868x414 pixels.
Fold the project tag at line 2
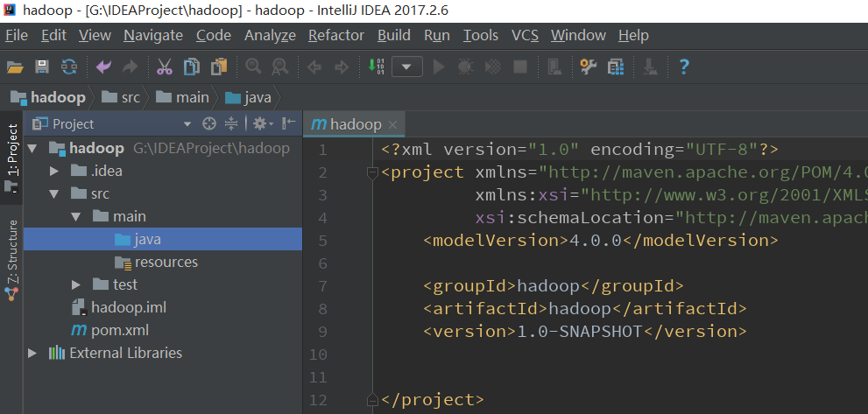coord(372,173)
